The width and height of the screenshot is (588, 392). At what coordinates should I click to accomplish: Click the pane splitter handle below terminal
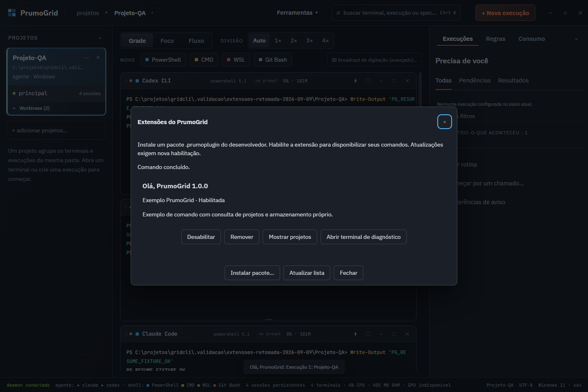(268, 319)
